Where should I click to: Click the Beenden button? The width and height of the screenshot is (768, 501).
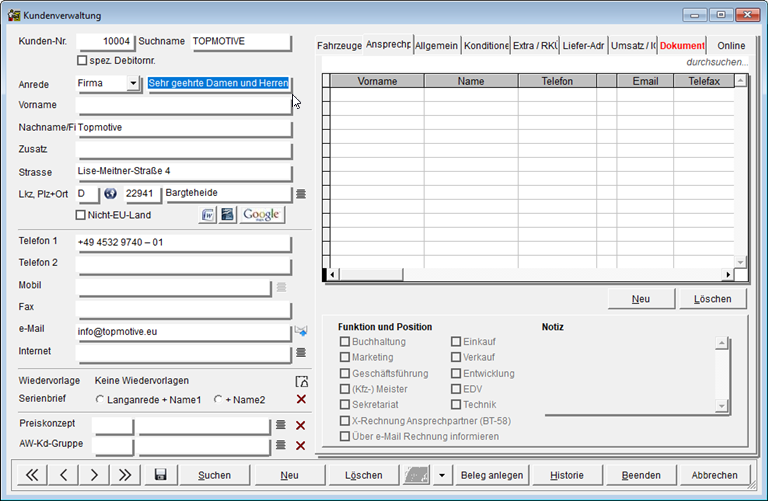641,475
